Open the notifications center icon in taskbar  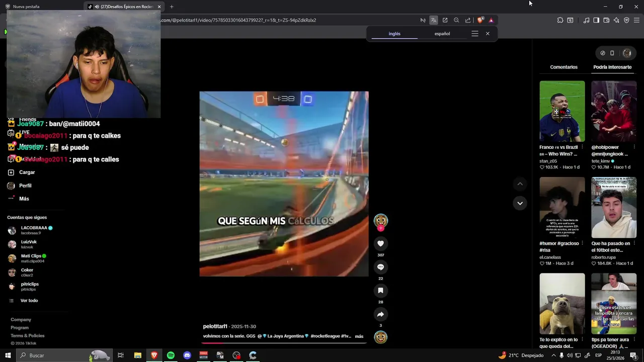click(633, 355)
